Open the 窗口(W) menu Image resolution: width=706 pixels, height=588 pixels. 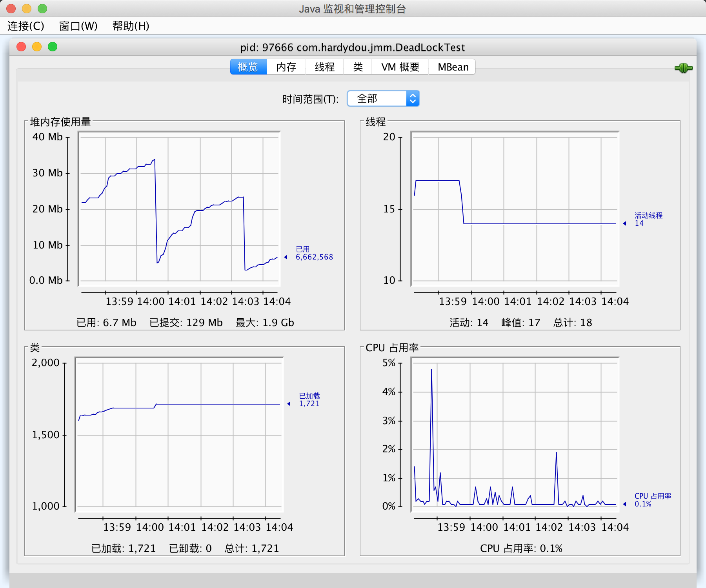click(77, 26)
